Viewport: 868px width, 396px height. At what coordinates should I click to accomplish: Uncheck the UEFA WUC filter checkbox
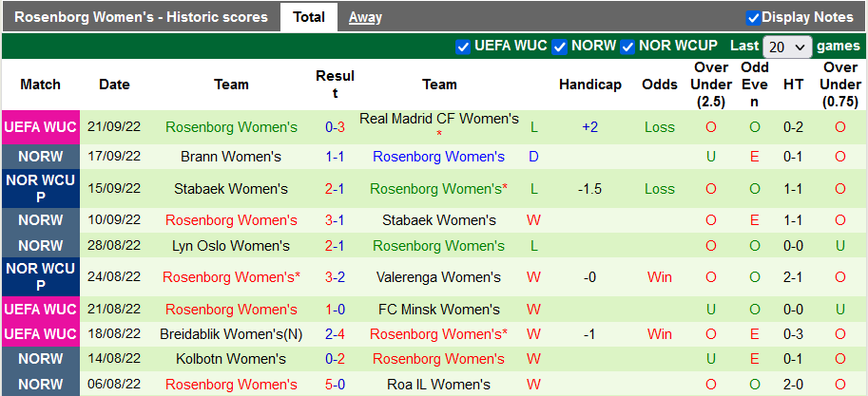point(464,47)
